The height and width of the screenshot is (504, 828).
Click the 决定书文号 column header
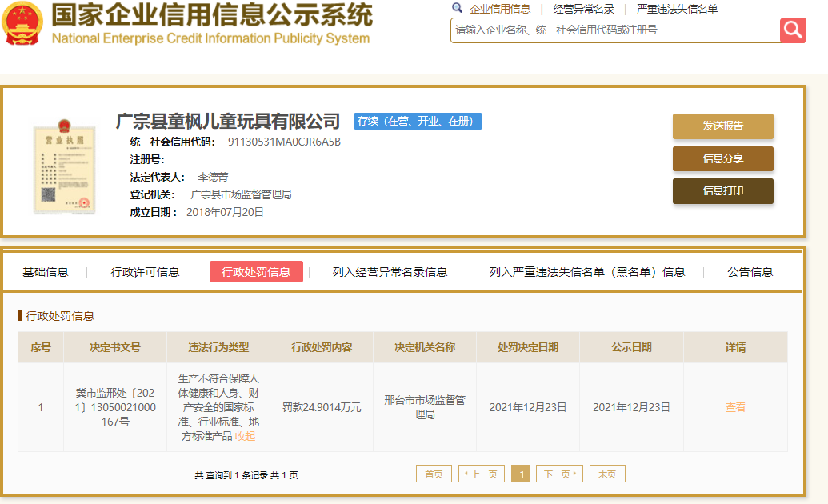(x=115, y=348)
